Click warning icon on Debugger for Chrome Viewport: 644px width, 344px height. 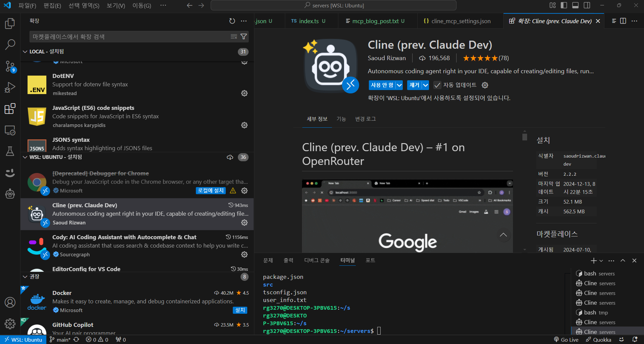click(x=233, y=190)
